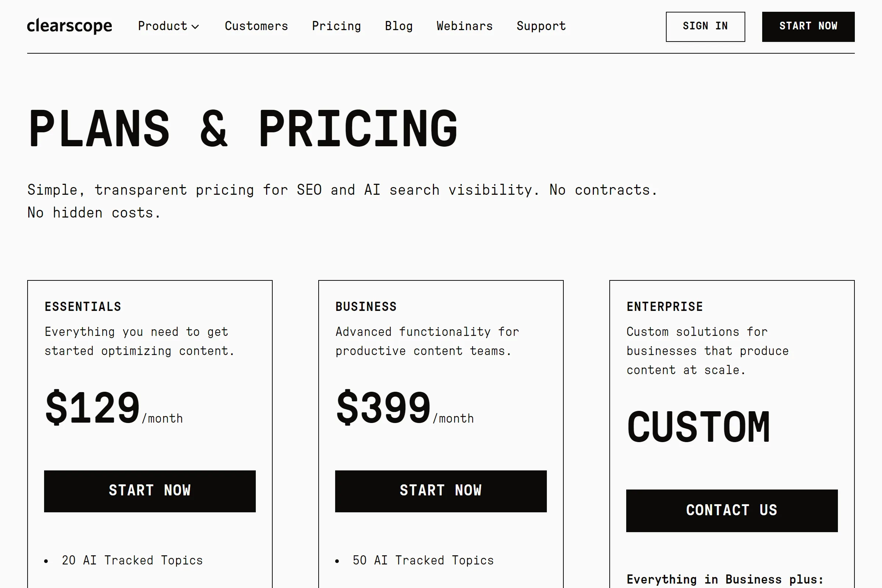Image resolution: width=882 pixels, height=588 pixels.
Task: Navigate to the Blog
Action: click(x=399, y=26)
